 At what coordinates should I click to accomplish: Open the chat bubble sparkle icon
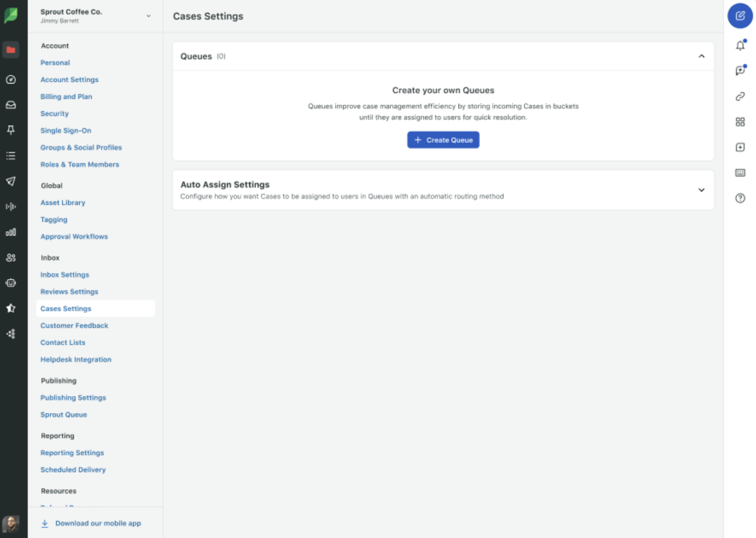click(x=740, y=70)
